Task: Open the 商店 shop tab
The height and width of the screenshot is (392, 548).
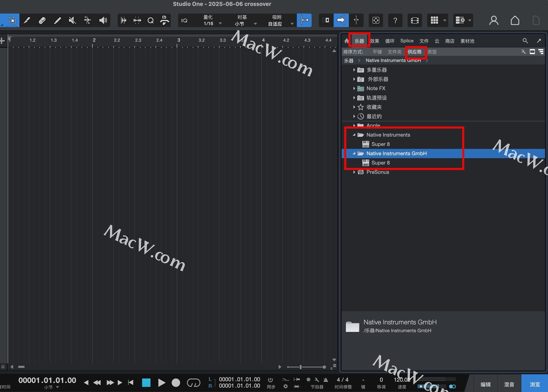Action: click(x=450, y=41)
